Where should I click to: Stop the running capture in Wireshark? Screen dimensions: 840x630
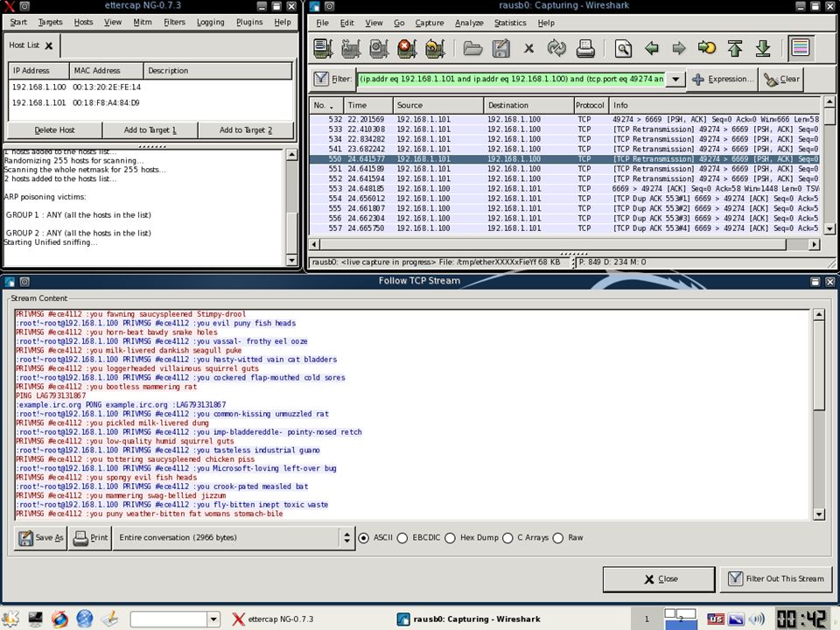(x=407, y=48)
